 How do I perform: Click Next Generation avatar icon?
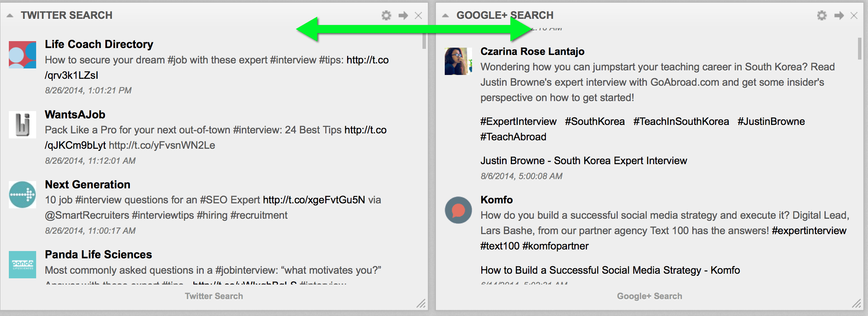tap(22, 195)
